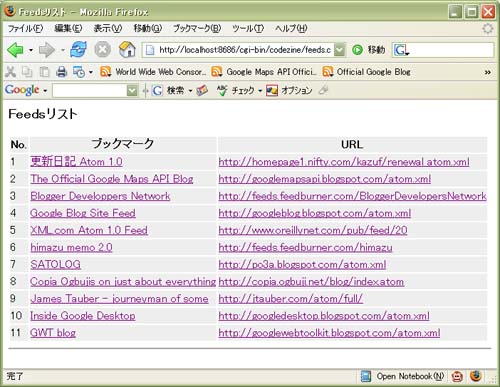Print the page with the printer icon

(61, 72)
